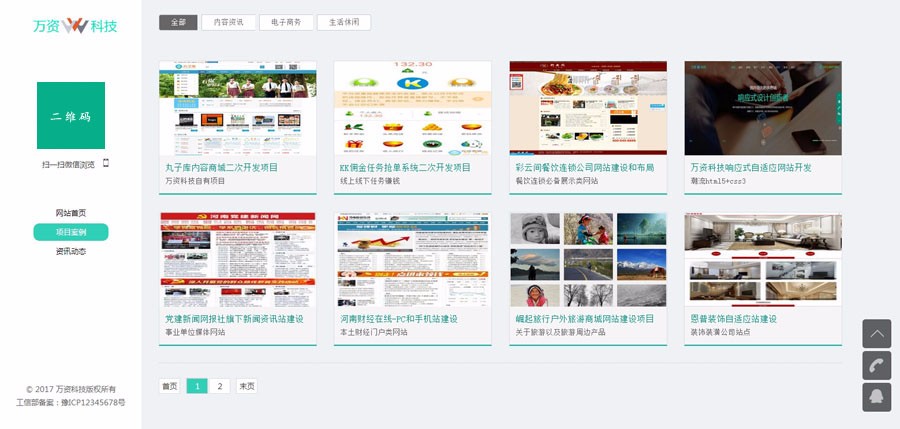
Task: Select the 全部 filter tab
Action: coord(179,22)
